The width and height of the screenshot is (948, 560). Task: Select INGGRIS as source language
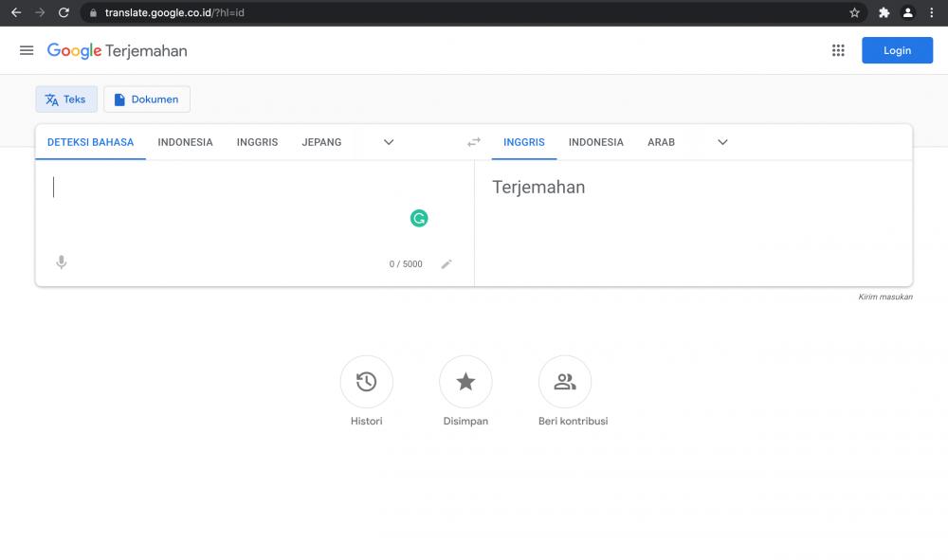(258, 142)
